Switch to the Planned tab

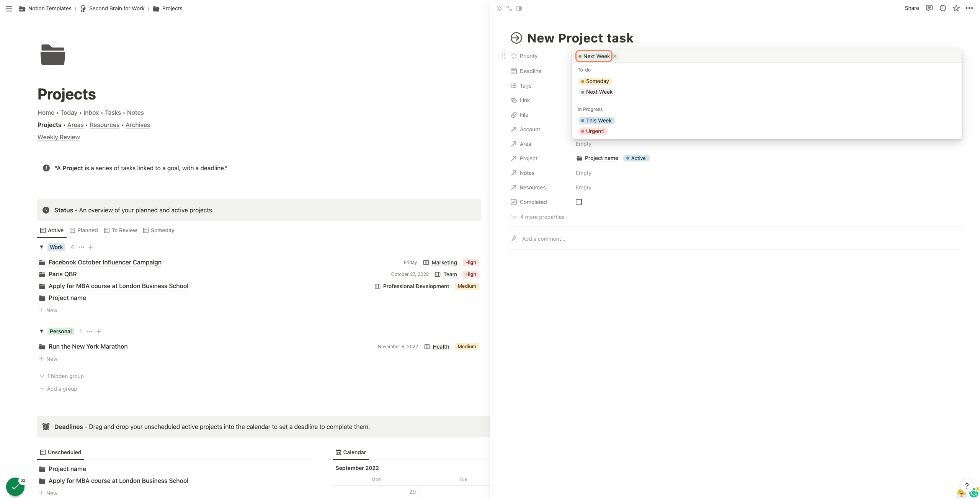(84, 230)
